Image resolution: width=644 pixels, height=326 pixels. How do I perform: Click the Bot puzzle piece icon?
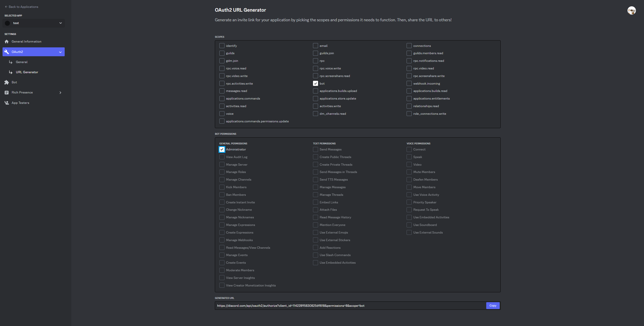(x=7, y=82)
